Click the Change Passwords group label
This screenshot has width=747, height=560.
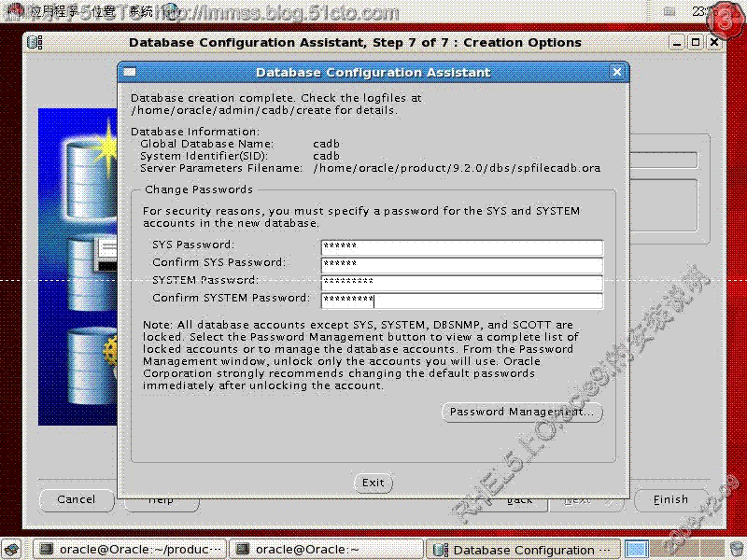199,189
